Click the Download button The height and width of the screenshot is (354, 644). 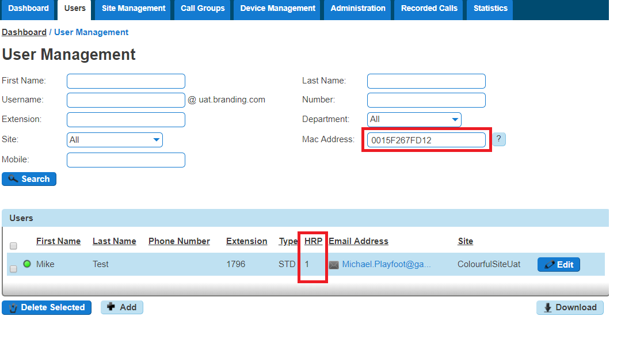570,307
